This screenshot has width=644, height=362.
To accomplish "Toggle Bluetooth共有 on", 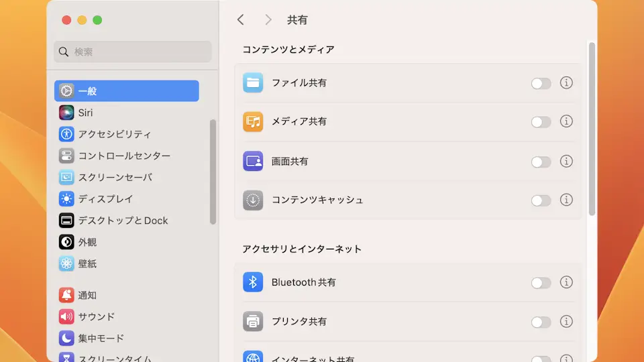I will [x=541, y=283].
